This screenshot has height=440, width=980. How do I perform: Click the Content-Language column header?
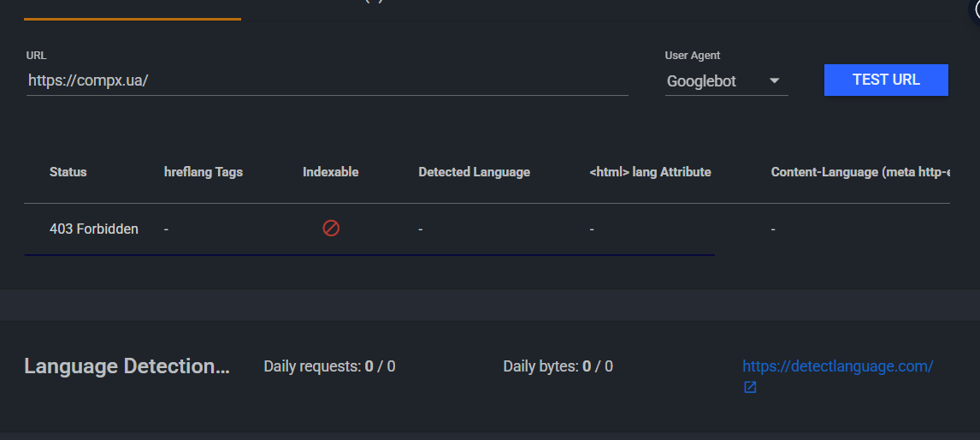pyautogui.click(x=860, y=172)
